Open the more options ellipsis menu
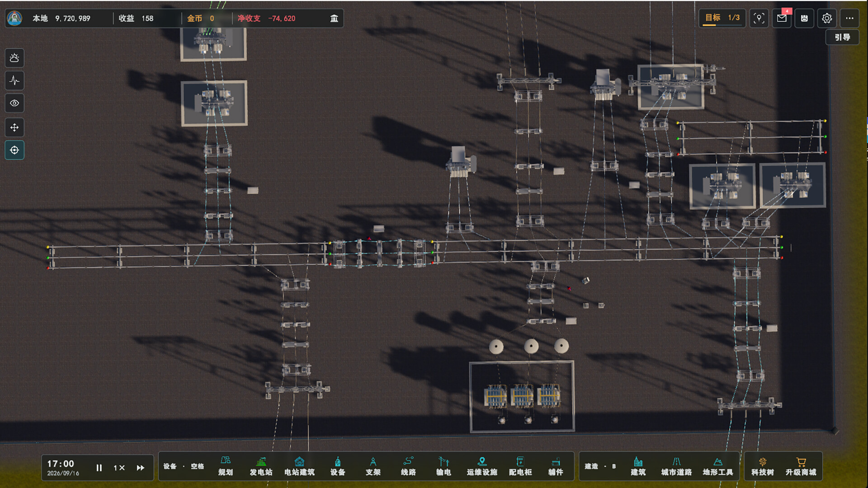 pos(849,18)
